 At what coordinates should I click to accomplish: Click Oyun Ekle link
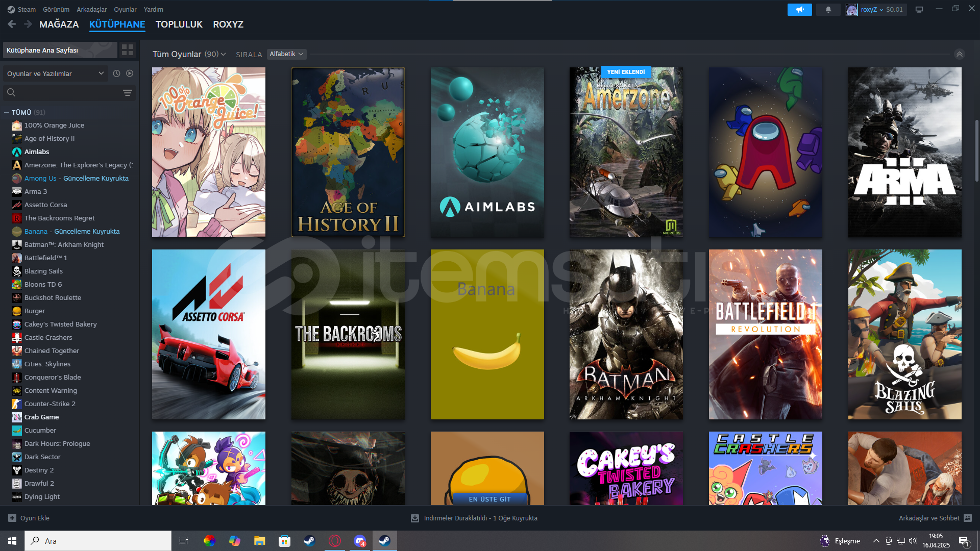tap(35, 518)
